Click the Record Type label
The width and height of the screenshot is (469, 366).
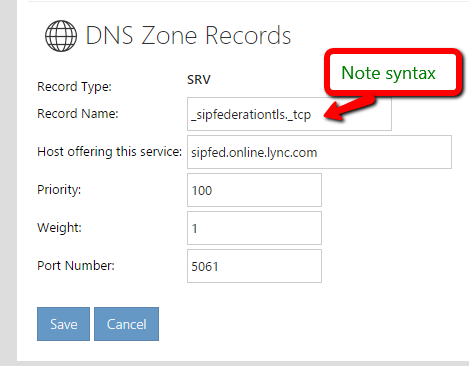click(x=74, y=87)
